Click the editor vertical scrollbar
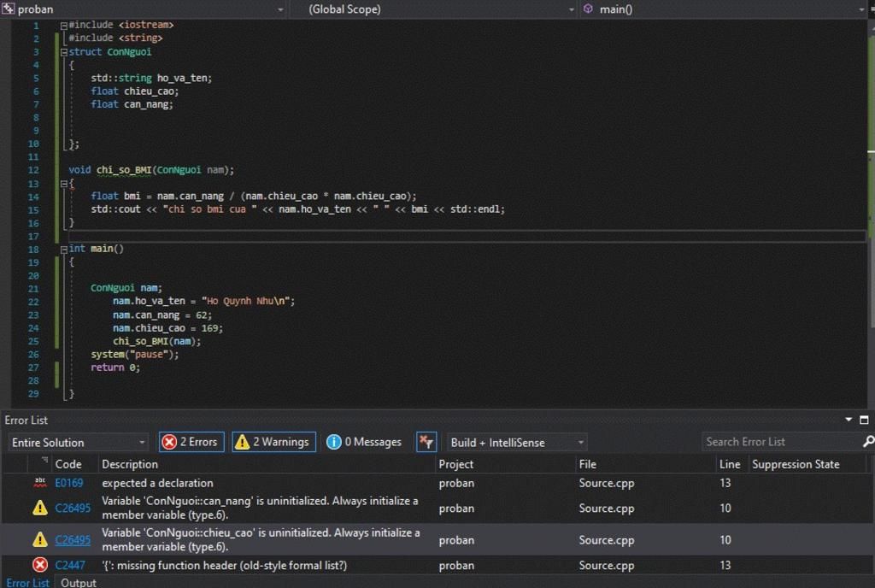Screen dimensions: 875x588 coord(871,212)
